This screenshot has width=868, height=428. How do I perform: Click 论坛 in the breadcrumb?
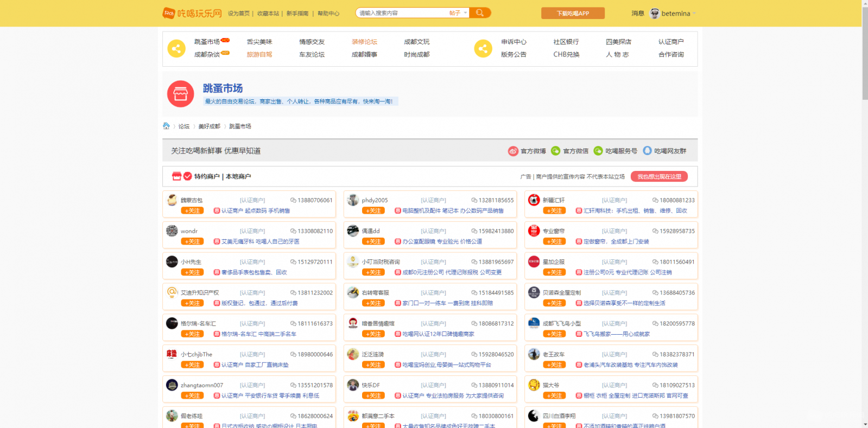(184, 126)
